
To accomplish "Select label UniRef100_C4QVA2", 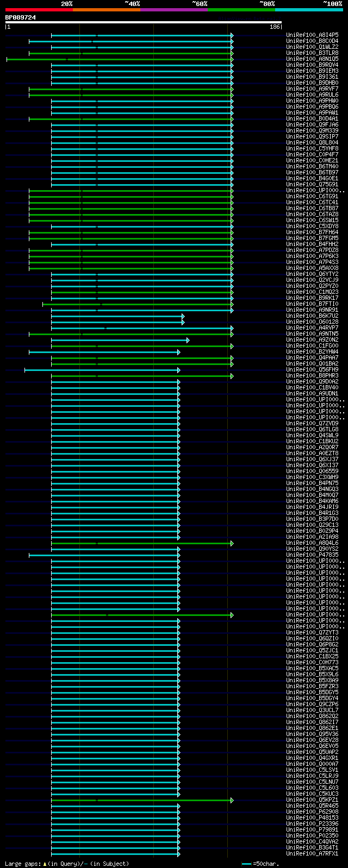I will 312,841.
